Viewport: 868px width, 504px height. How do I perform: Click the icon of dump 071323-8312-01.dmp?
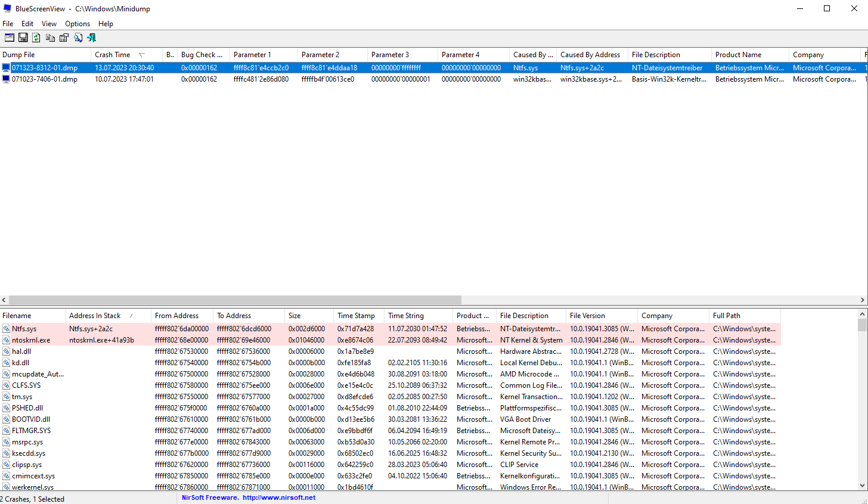tap(6, 68)
